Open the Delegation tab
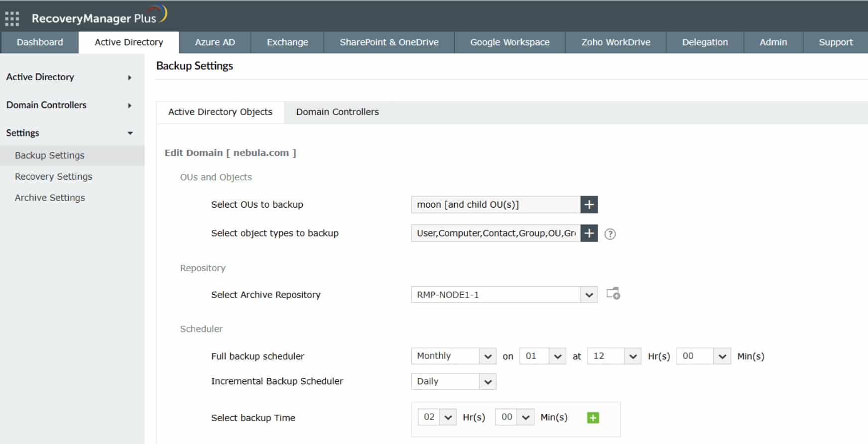This screenshot has height=444, width=868. (705, 42)
